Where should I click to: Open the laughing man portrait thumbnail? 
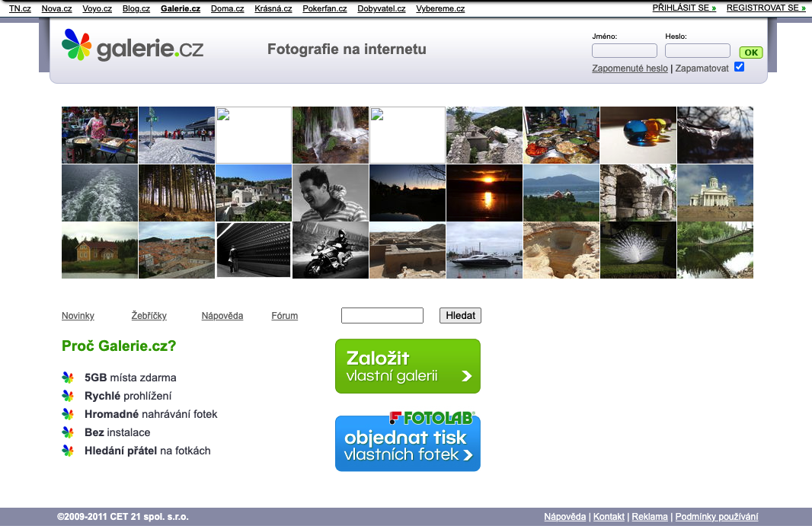(331, 193)
